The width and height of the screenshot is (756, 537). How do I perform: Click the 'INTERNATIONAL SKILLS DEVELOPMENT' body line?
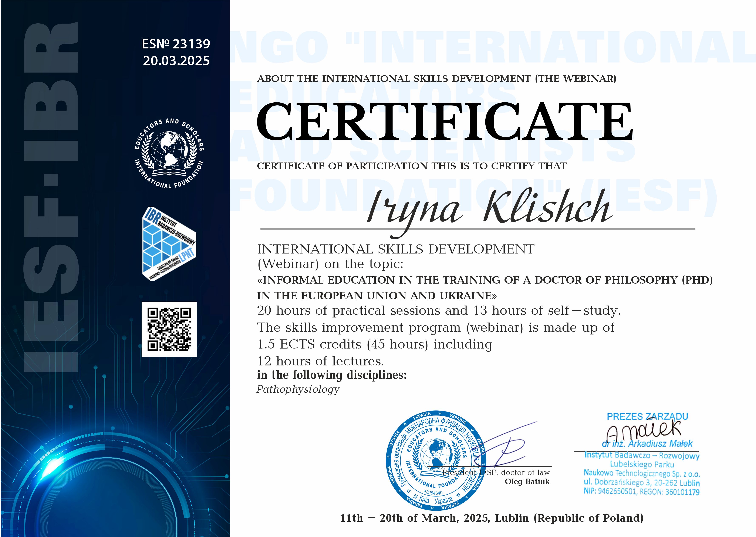(x=396, y=249)
